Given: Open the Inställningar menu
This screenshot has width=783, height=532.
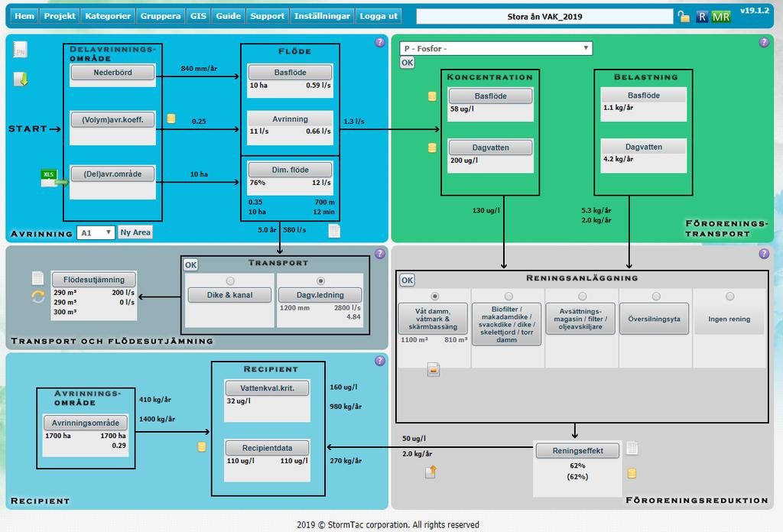Looking at the screenshot, I should click(322, 16).
